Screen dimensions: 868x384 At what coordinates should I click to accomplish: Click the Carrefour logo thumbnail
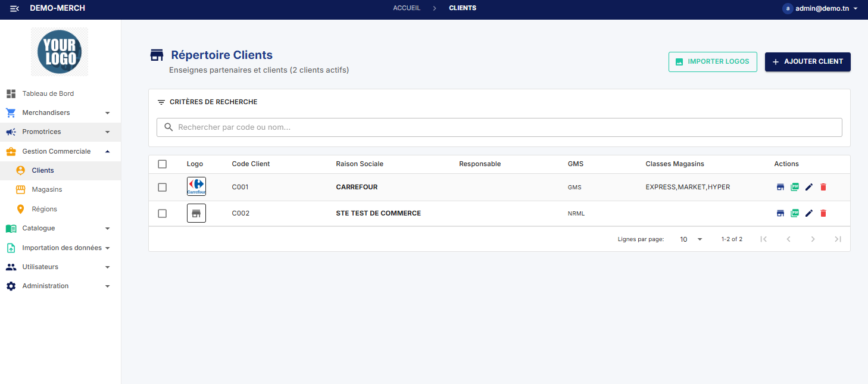(x=196, y=187)
